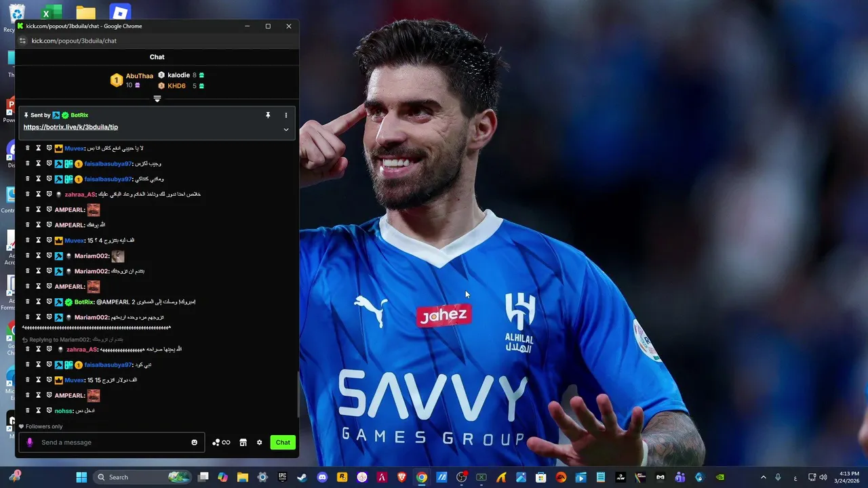
Task: Open the Kick shop storefront icon
Action: click(x=243, y=443)
